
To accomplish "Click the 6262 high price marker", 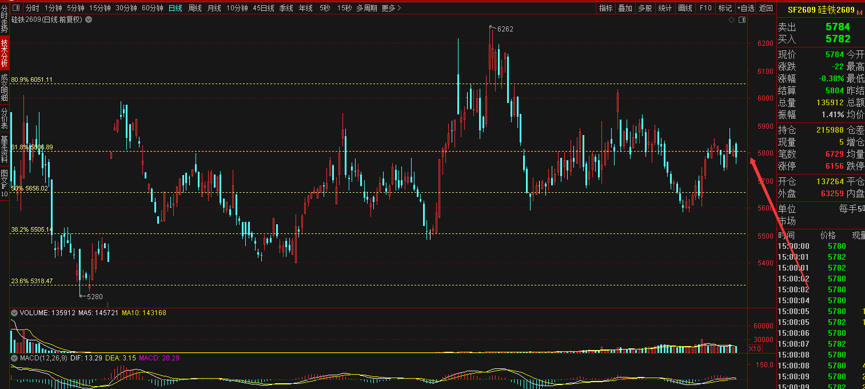I will [505, 29].
